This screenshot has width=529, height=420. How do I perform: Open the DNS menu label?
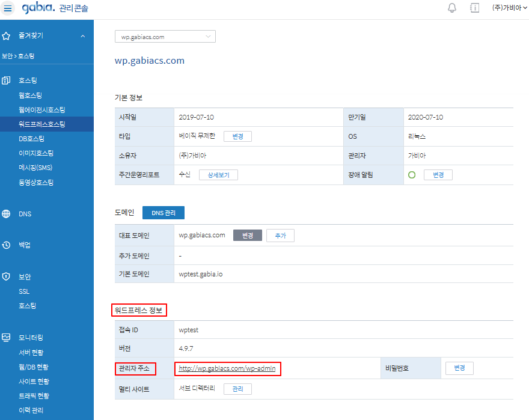[25, 214]
